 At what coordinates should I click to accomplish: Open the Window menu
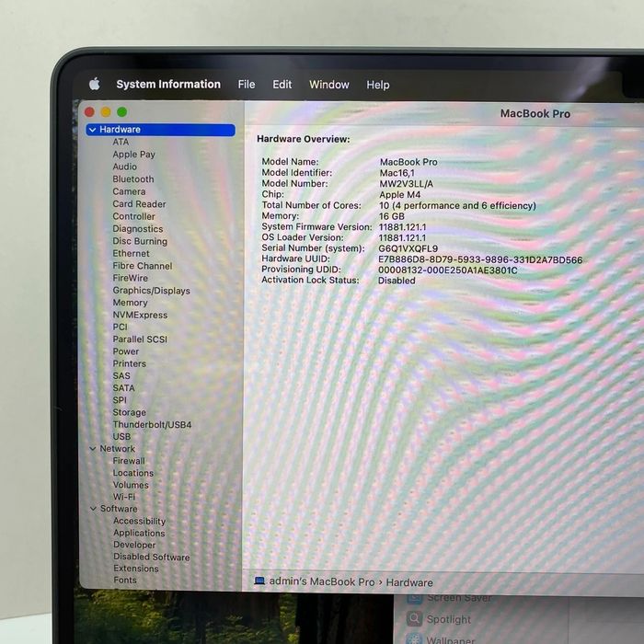coord(329,85)
